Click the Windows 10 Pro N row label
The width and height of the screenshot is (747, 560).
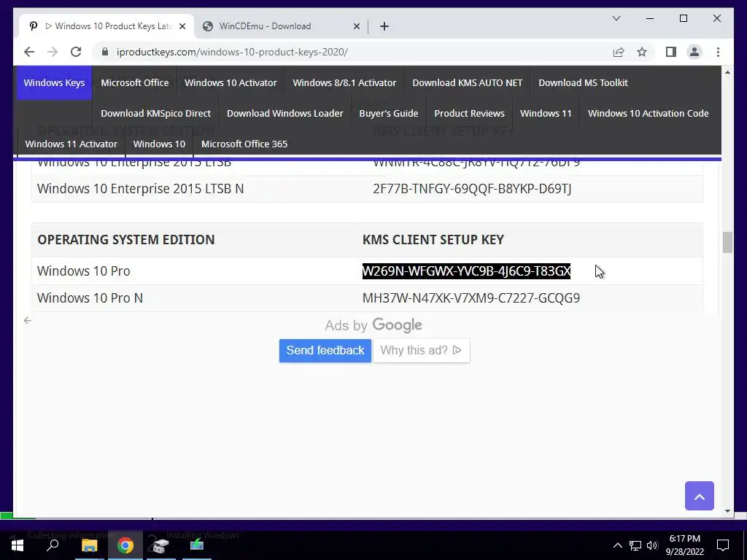[90, 298]
